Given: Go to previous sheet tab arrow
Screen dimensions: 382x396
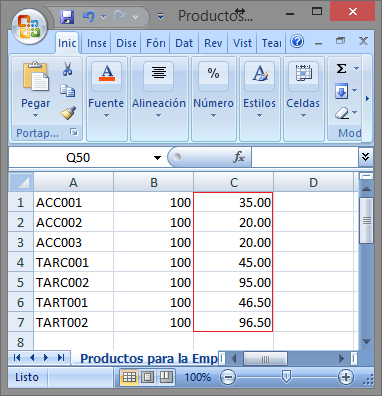Looking at the screenshot, I should (32, 358).
